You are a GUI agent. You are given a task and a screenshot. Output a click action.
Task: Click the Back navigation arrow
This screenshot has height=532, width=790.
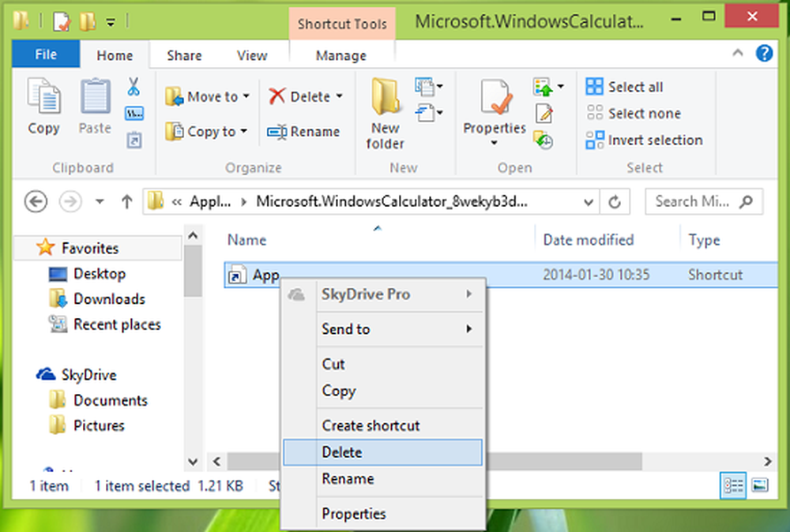(x=36, y=202)
